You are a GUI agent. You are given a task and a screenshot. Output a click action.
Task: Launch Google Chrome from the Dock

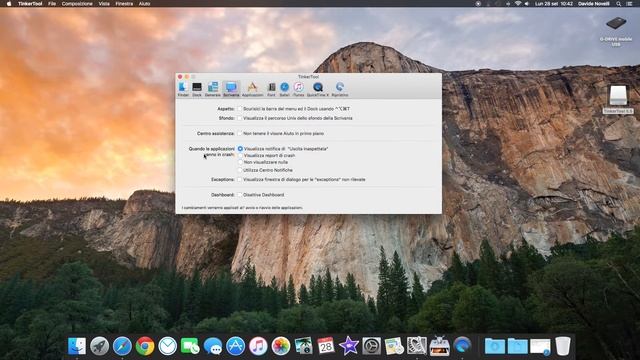[145, 346]
